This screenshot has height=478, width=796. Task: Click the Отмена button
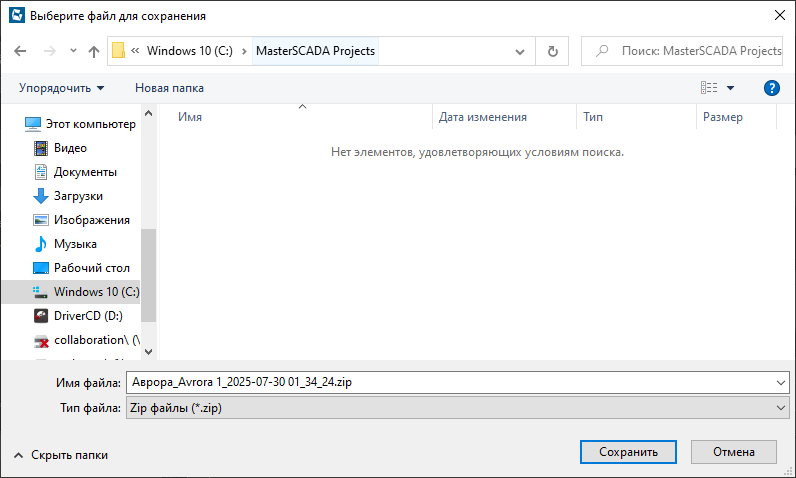(734, 452)
